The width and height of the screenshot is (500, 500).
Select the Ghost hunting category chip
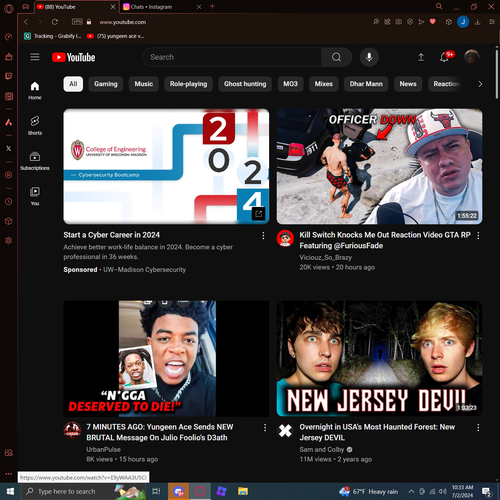pyautogui.click(x=245, y=84)
